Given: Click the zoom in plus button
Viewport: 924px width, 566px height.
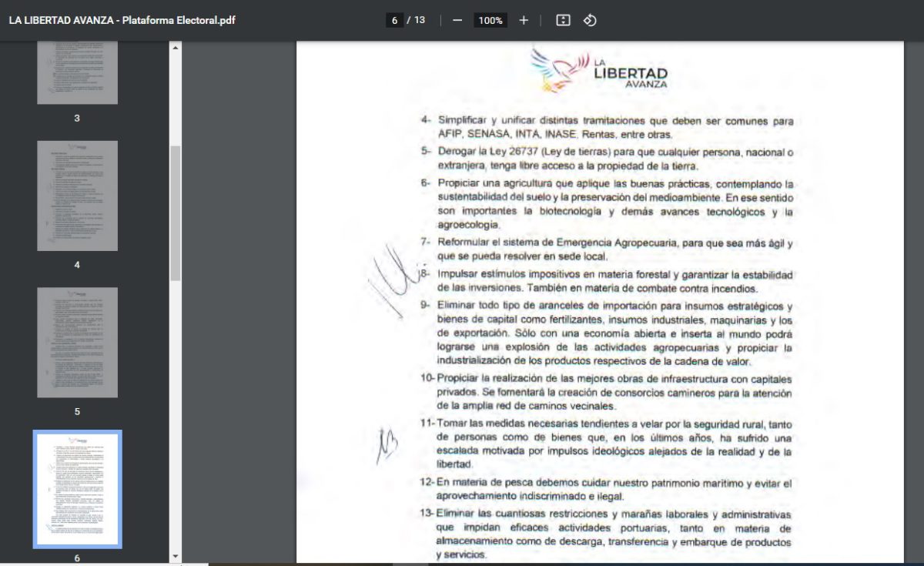Looking at the screenshot, I should point(524,20).
